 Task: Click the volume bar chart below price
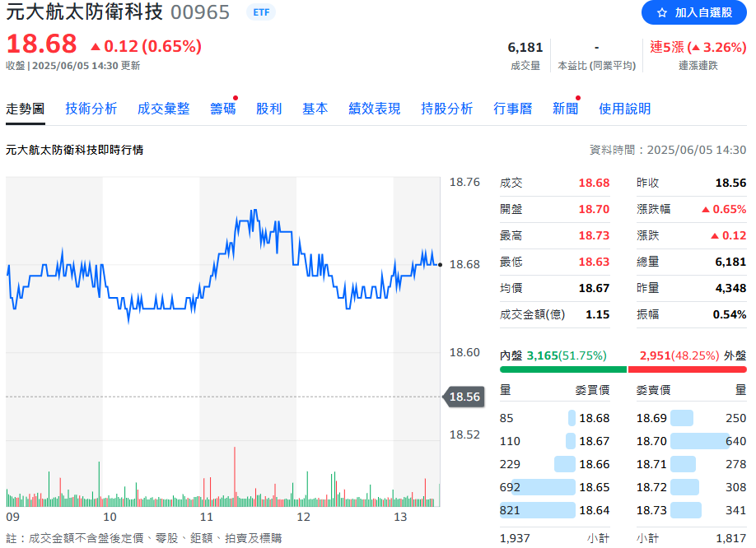[x=222, y=476]
